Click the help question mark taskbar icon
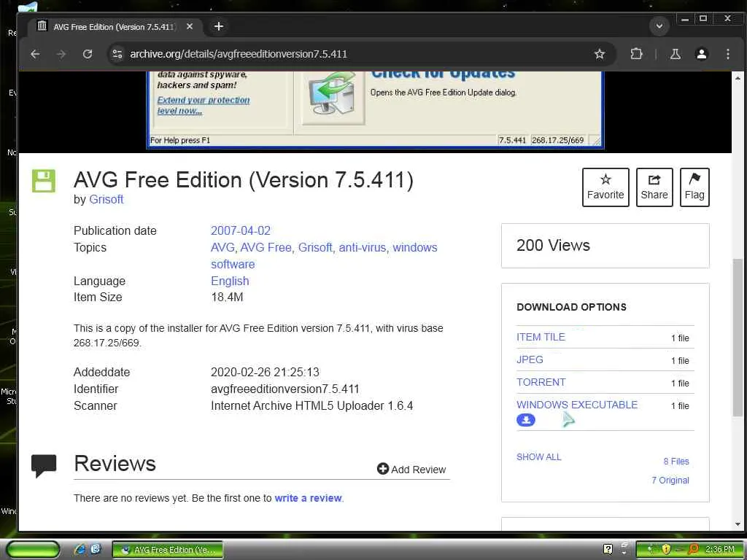 [608, 549]
